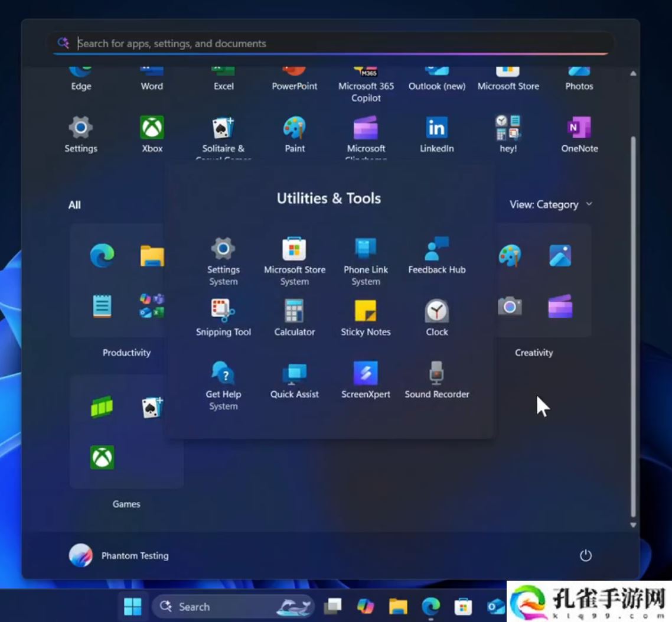Open pinned Excel app
This screenshot has height=622, width=672.
click(223, 80)
